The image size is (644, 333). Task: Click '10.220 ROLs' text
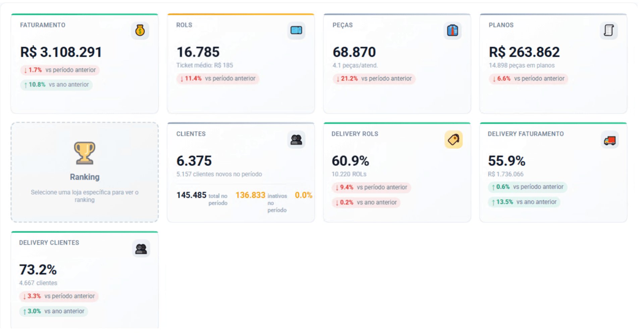point(349,174)
